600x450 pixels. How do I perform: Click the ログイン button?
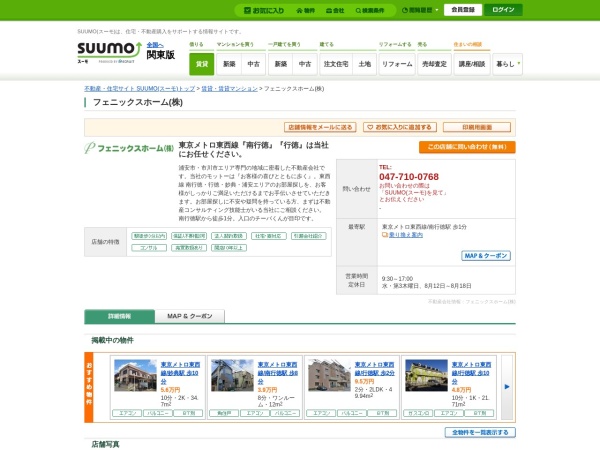(503, 10)
